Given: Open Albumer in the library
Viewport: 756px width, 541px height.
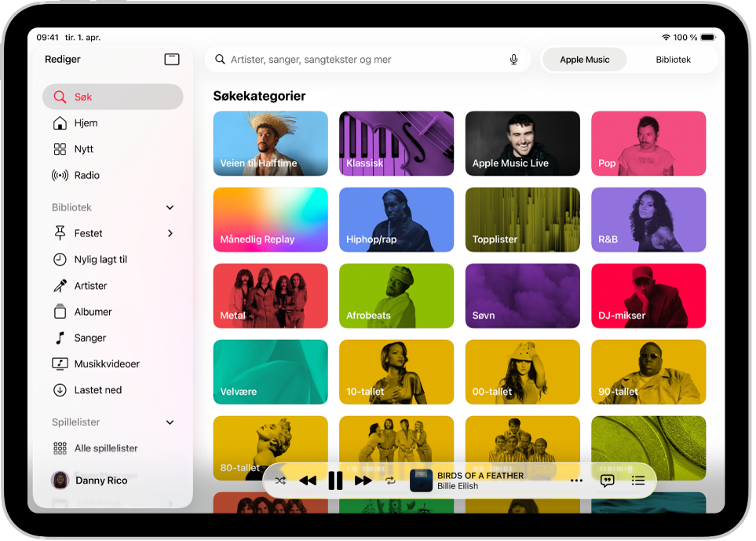Looking at the screenshot, I should 113,312.
